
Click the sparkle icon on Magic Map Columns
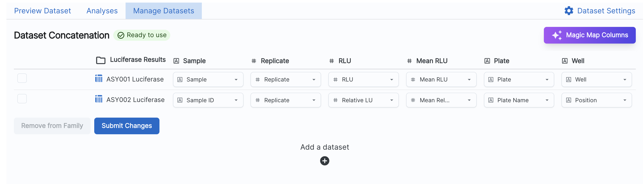pos(557,35)
